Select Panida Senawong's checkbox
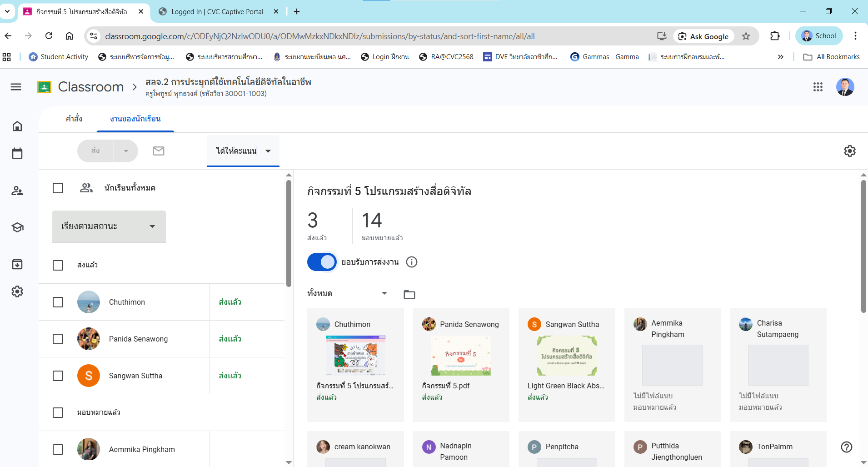Viewport: 868px width, 467px height. tap(58, 339)
